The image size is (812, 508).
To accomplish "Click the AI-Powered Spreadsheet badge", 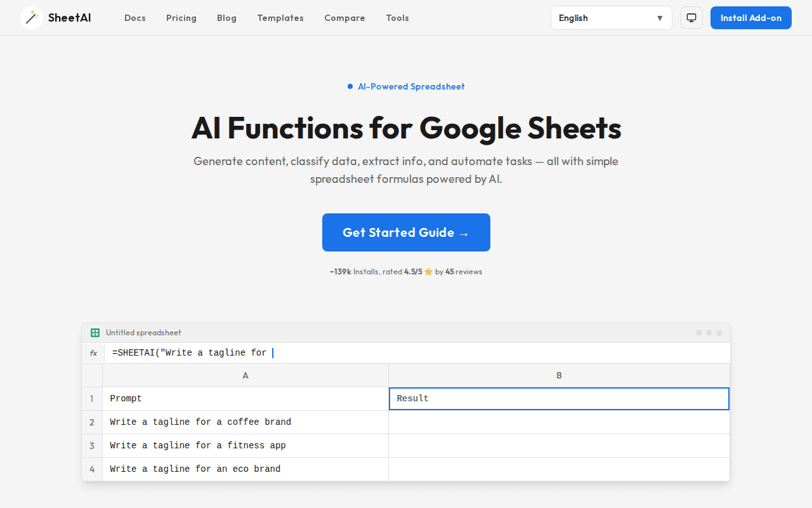I will pyautogui.click(x=406, y=86).
